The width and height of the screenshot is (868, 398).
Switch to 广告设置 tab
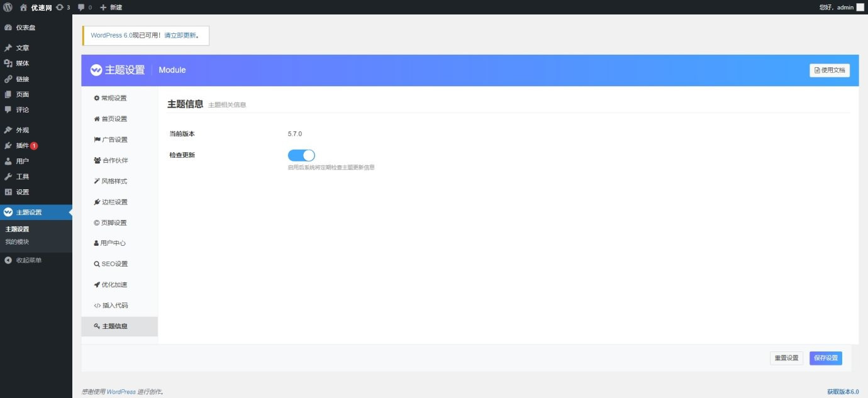[x=120, y=140]
